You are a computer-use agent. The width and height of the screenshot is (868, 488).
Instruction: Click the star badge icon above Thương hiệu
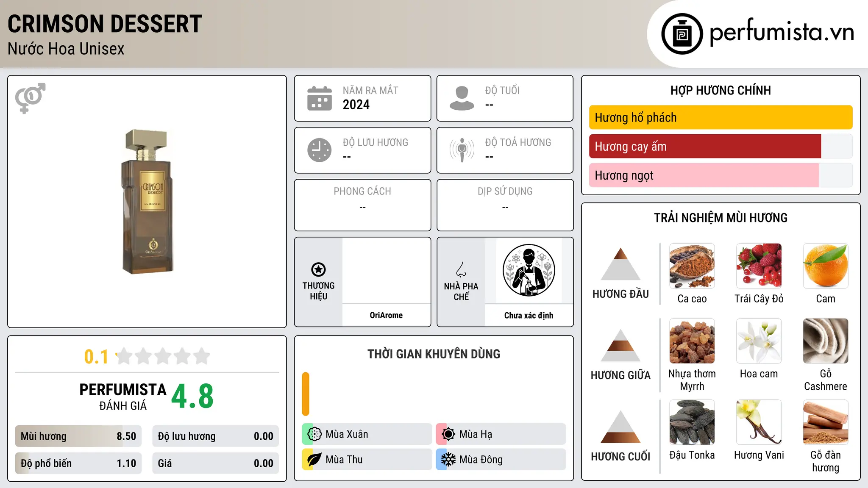pyautogui.click(x=318, y=269)
